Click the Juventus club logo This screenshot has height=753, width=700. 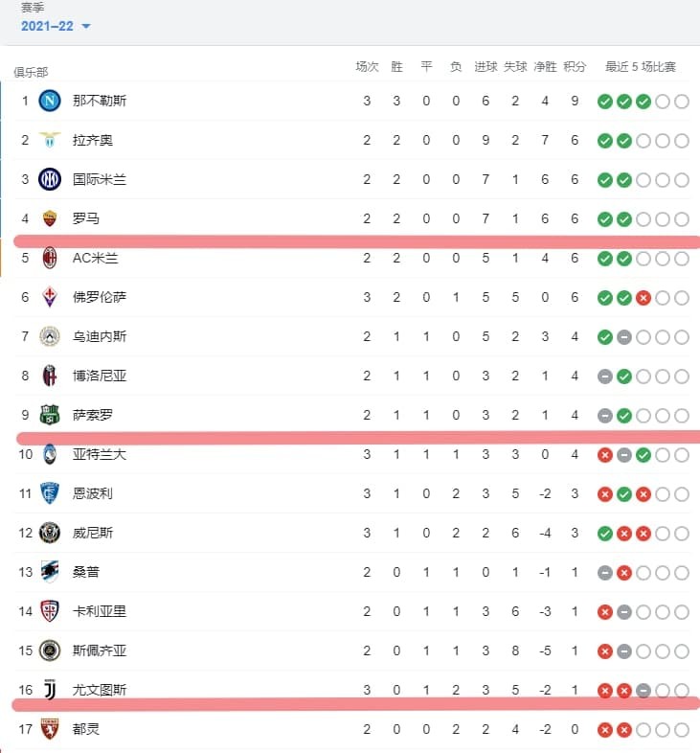[49, 690]
